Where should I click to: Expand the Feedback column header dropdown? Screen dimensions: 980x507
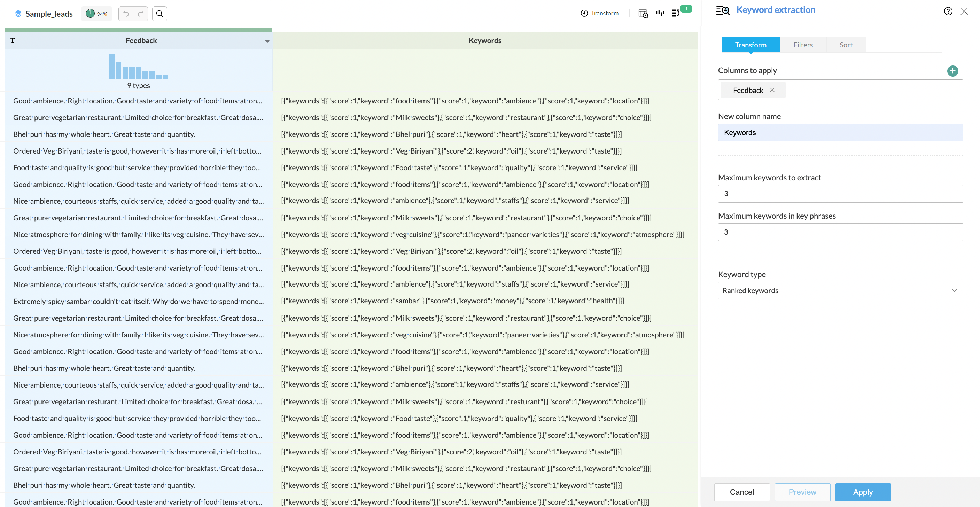click(x=267, y=41)
